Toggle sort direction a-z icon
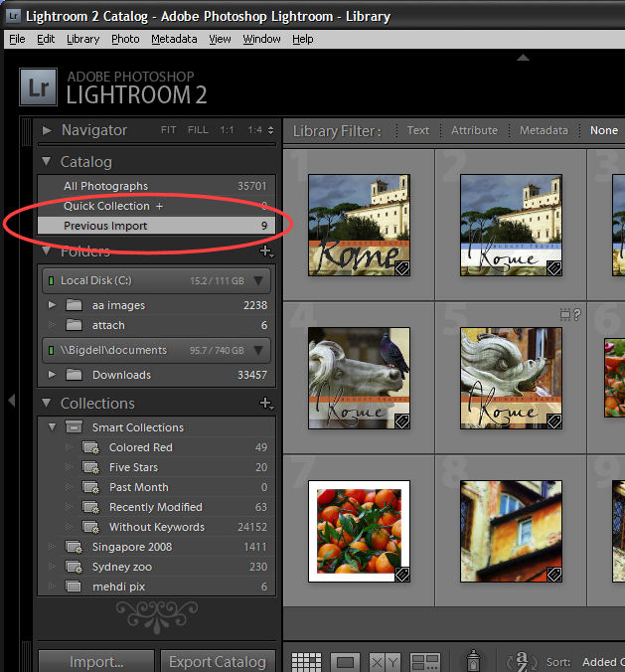Screen dimensions: 625x672 pos(522,661)
